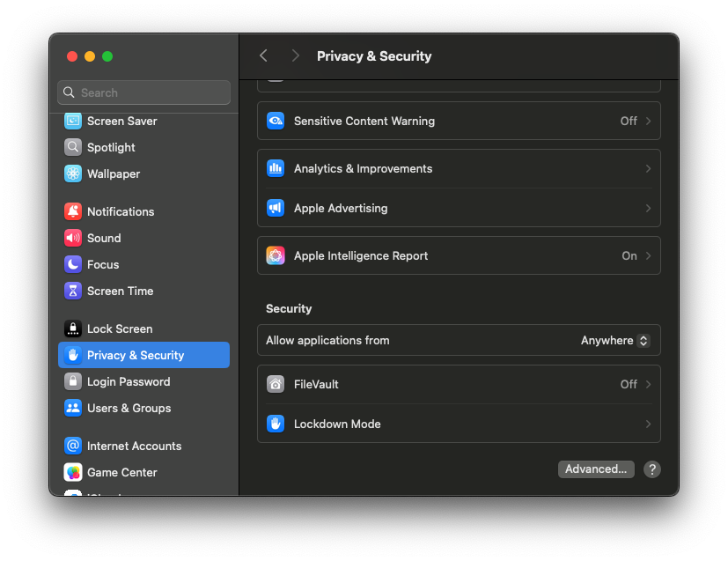Select Focus in the sidebar
This screenshot has width=728, height=561.
pyautogui.click(x=144, y=265)
